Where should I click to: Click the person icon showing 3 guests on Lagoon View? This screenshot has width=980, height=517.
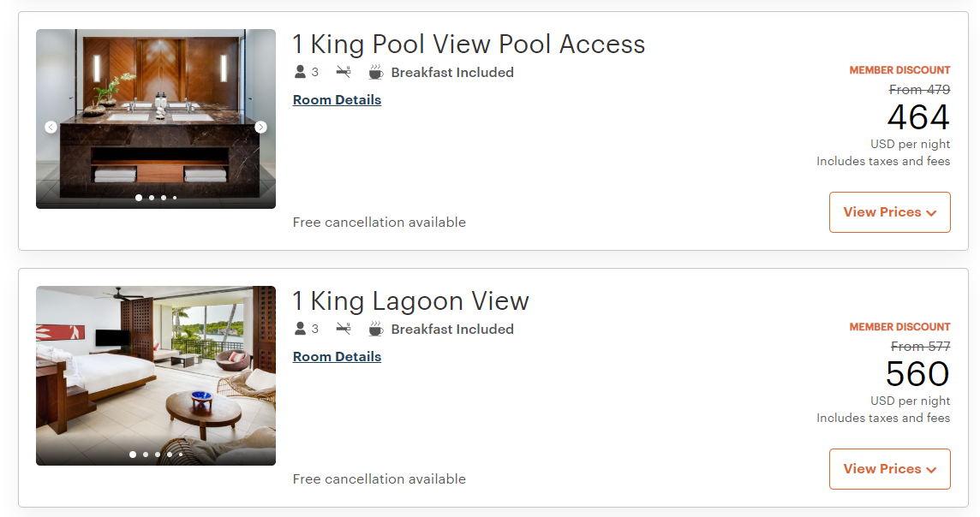pyautogui.click(x=299, y=329)
